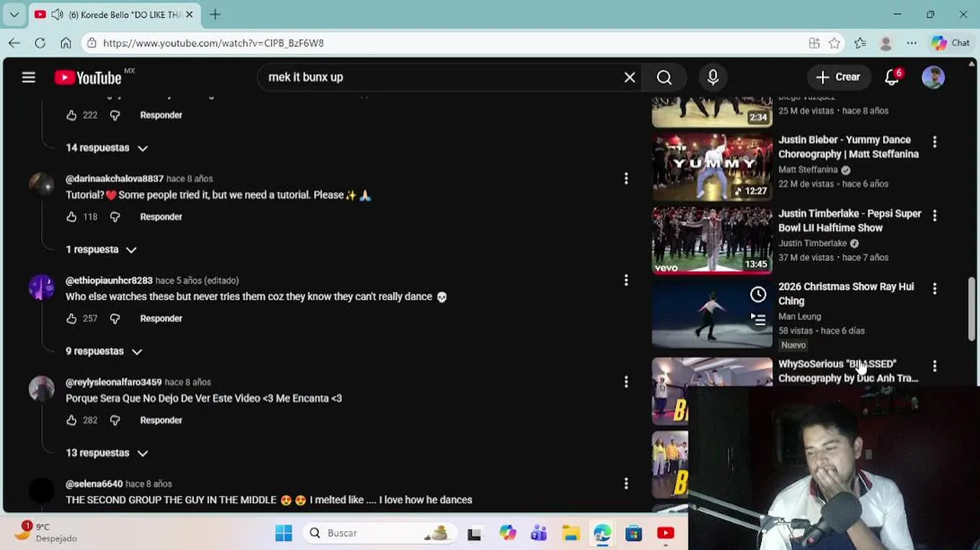Run search with magnifier button
980x550 pixels.
664,77
